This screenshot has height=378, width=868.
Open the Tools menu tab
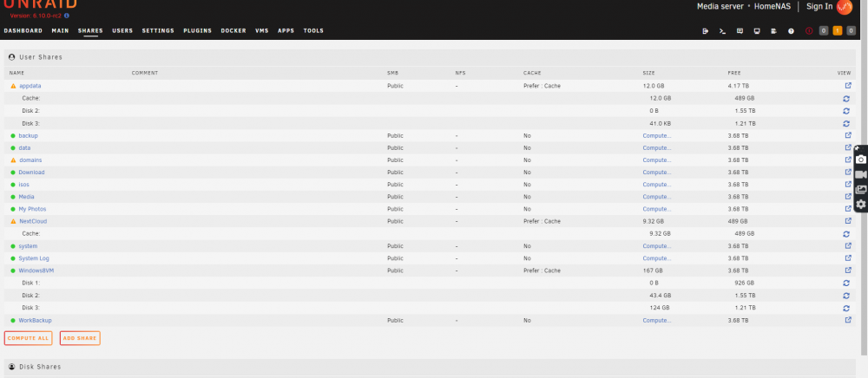click(x=313, y=31)
